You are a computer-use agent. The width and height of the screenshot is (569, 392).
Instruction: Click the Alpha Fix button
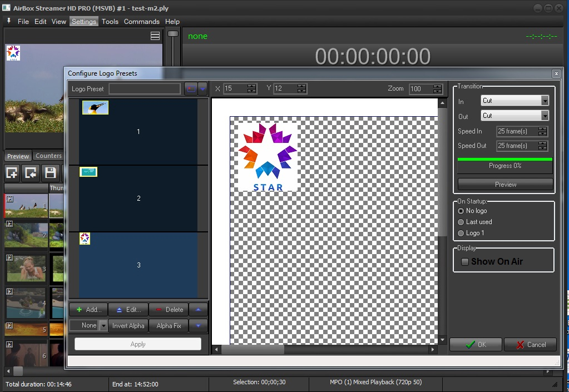coord(169,326)
